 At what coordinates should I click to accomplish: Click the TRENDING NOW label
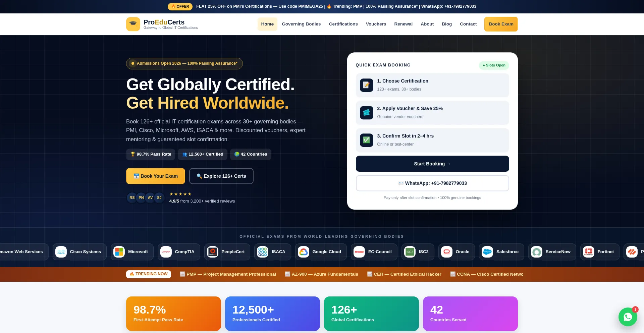point(149,274)
